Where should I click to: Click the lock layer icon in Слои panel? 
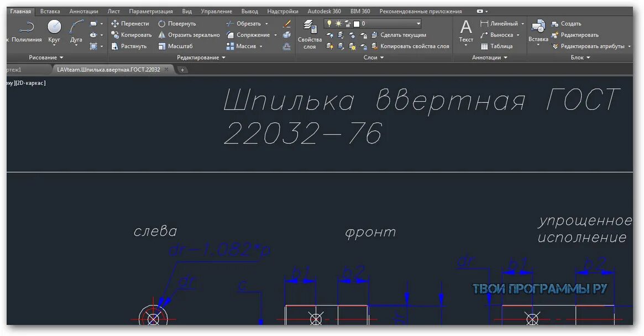[x=364, y=35]
